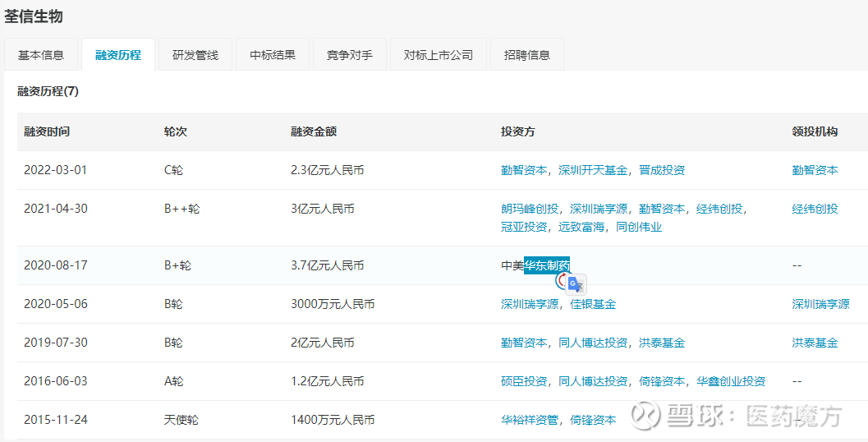868x442 pixels.
Task: Select the B+轮 round cell
Action: pyautogui.click(x=177, y=265)
